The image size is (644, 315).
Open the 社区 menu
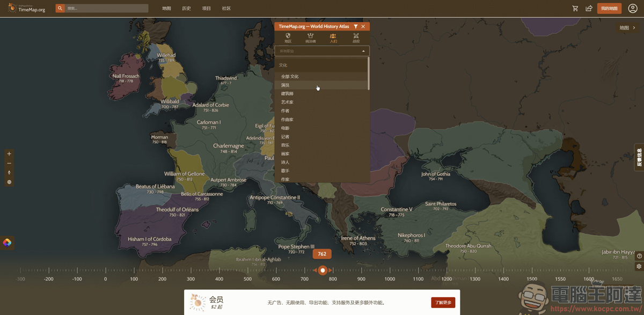pyautogui.click(x=226, y=9)
